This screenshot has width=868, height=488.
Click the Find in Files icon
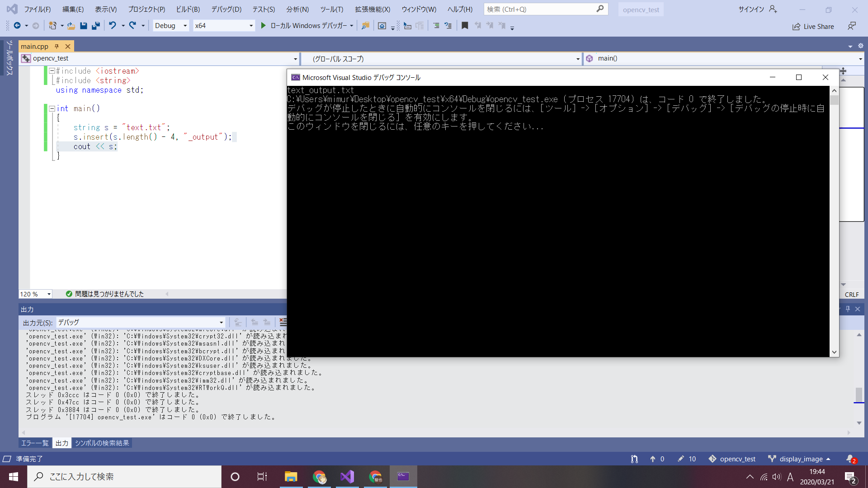coord(365,26)
